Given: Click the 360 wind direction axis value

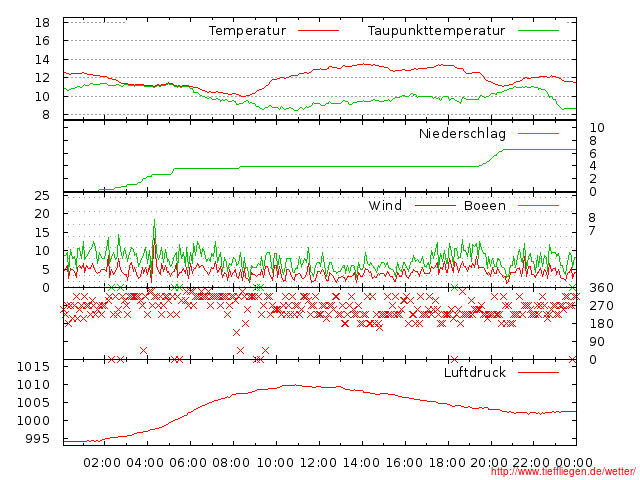Looking at the screenshot, I should click(601, 288).
